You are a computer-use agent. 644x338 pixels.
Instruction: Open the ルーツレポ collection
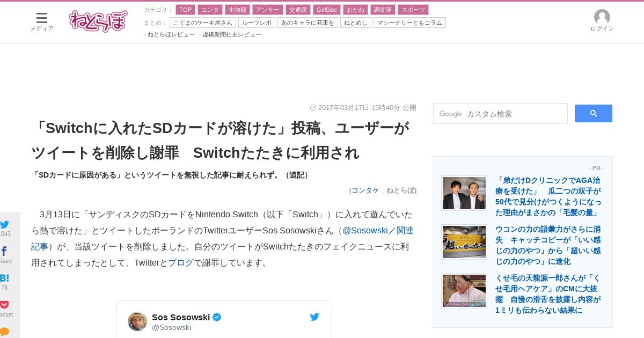point(257,23)
